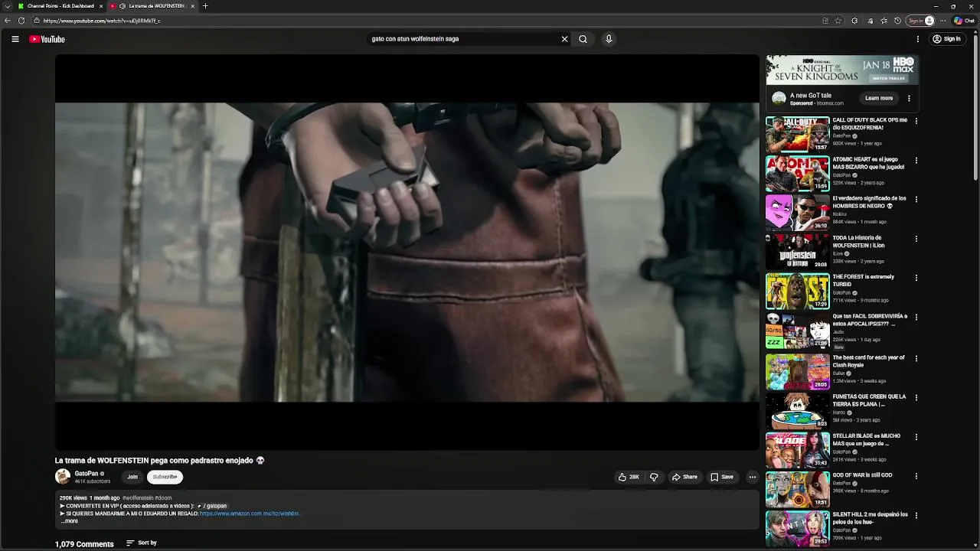The height and width of the screenshot is (551, 980).
Task: Mute the tab using its speaker icon
Action: click(x=122, y=6)
